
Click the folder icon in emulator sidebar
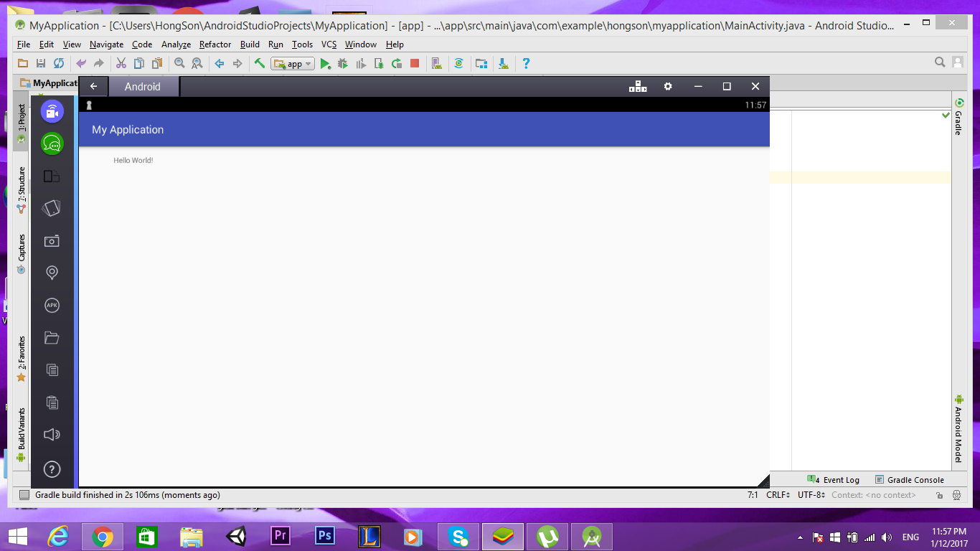point(52,337)
